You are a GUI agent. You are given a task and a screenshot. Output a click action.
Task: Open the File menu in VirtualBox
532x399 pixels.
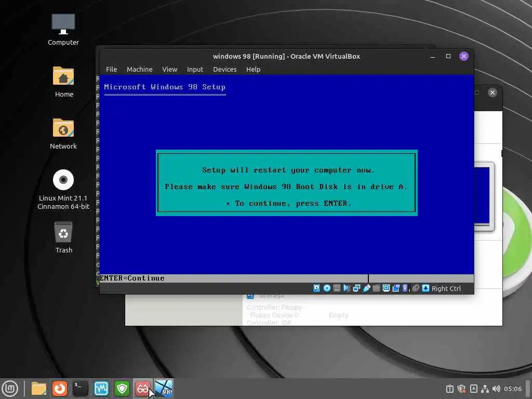[x=111, y=69]
